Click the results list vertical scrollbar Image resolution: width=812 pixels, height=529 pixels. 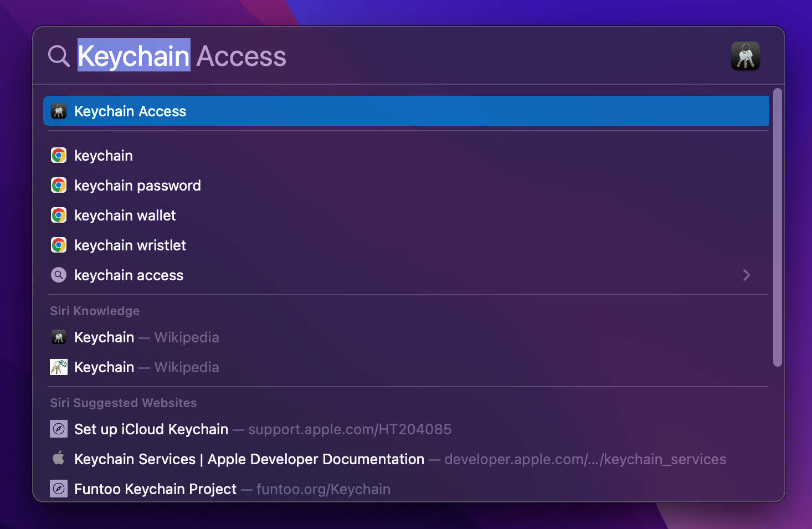(x=778, y=227)
